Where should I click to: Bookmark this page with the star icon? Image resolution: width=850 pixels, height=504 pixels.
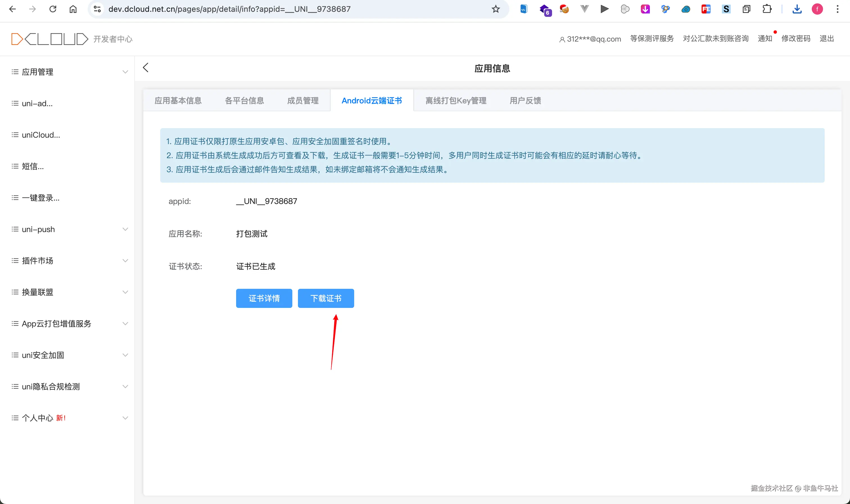point(496,9)
